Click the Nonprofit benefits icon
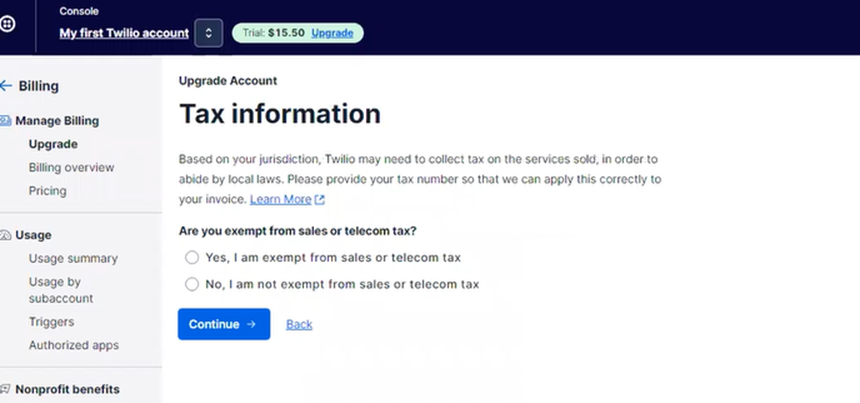This screenshot has width=860, height=403. (5, 389)
